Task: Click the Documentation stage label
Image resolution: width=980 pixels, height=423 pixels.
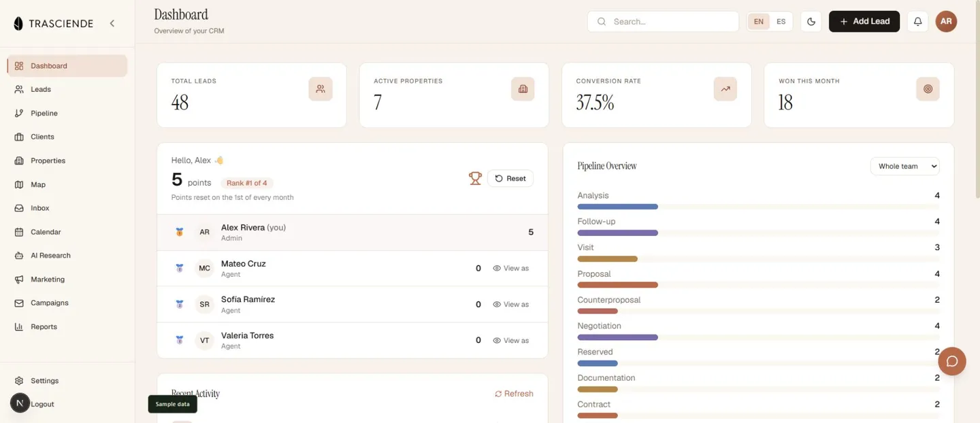Action: 606,378
